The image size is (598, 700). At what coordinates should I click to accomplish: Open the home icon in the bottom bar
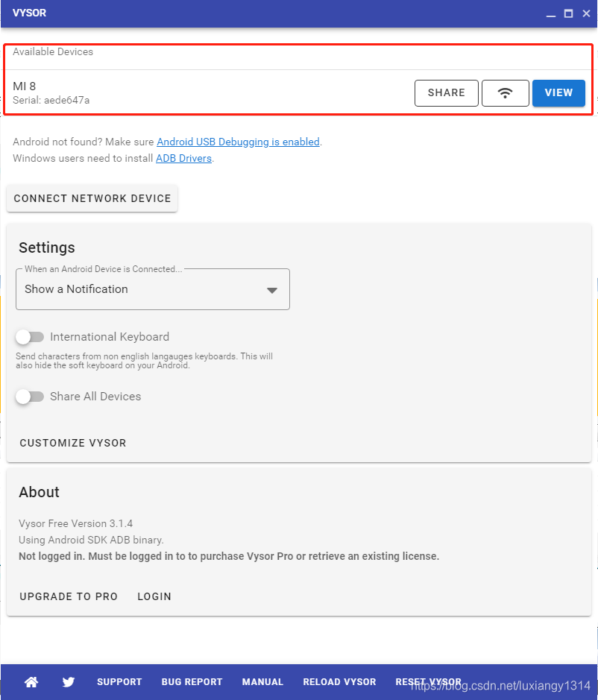point(31,681)
